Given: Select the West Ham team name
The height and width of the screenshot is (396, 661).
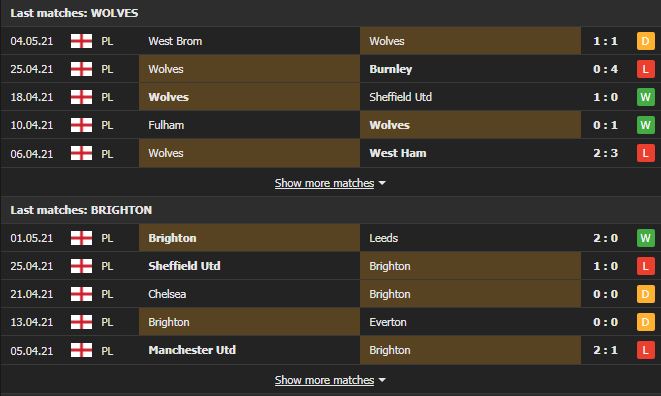Looking at the screenshot, I should [x=398, y=153].
